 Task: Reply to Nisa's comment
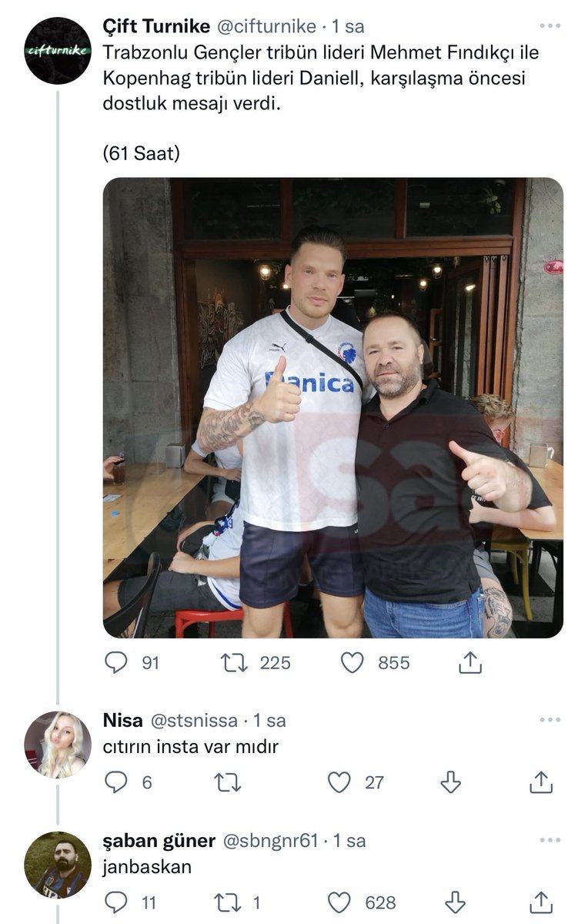(x=116, y=782)
